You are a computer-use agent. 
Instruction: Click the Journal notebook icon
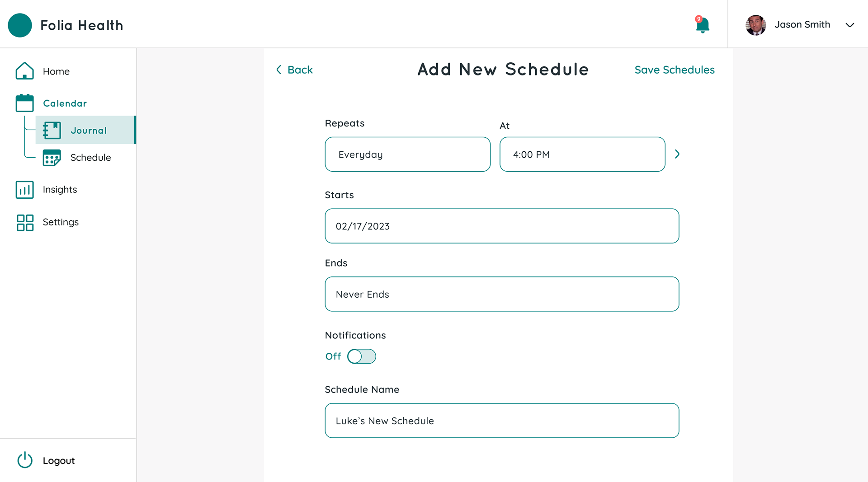click(x=52, y=131)
